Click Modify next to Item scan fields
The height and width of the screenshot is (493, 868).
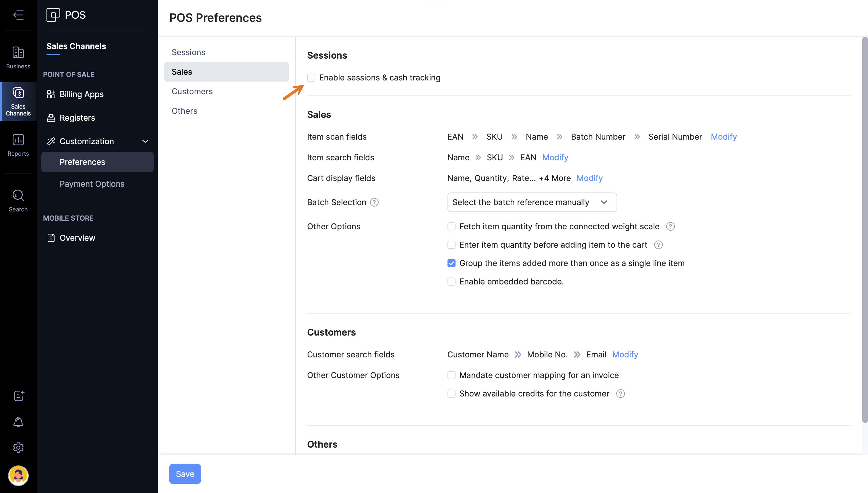tap(724, 137)
